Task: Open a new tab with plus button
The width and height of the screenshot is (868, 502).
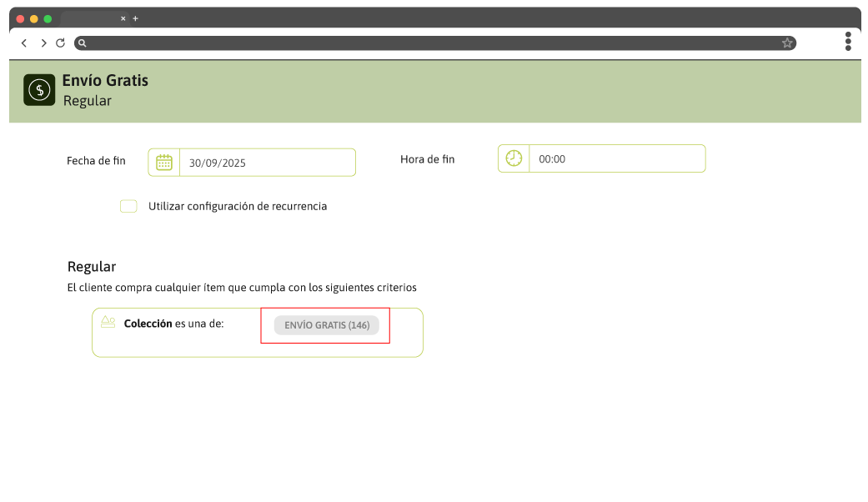Action: point(136,18)
